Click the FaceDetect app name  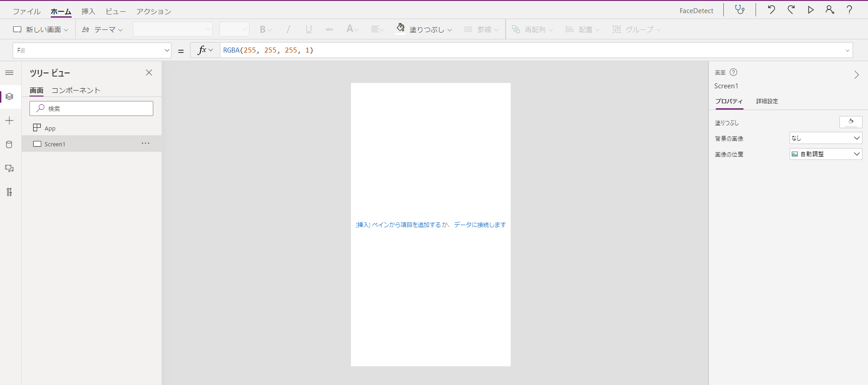(x=697, y=11)
